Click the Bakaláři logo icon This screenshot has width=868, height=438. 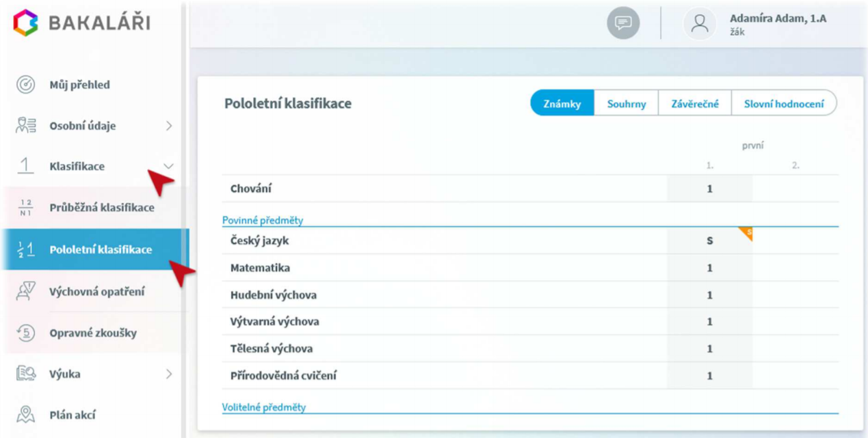point(26,23)
